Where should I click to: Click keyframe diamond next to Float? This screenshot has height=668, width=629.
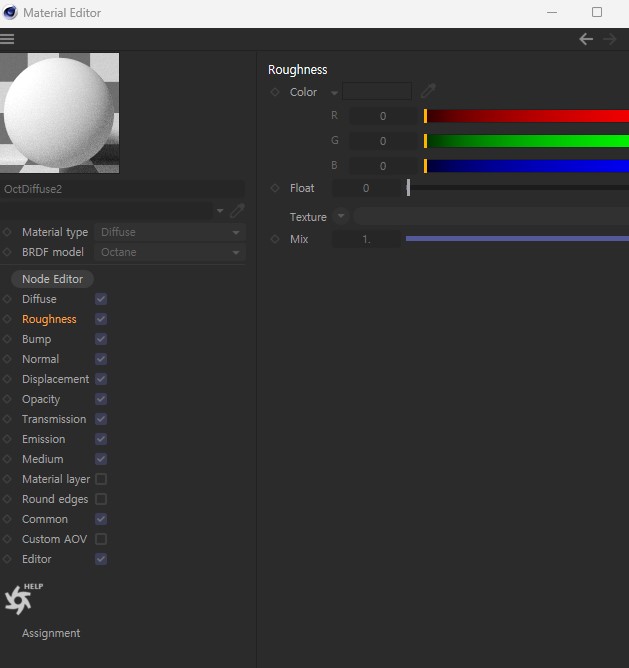pos(275,188)
